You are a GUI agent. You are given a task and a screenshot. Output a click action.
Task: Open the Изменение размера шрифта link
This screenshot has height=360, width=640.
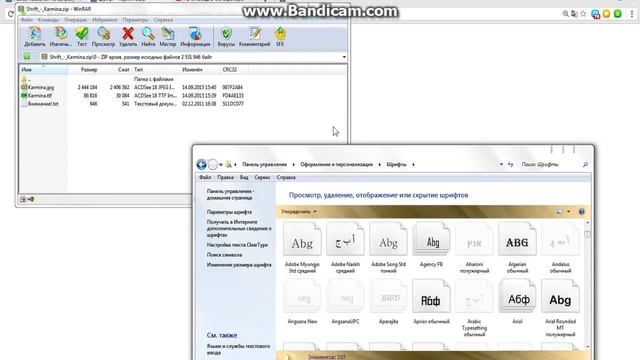point(239,265)
